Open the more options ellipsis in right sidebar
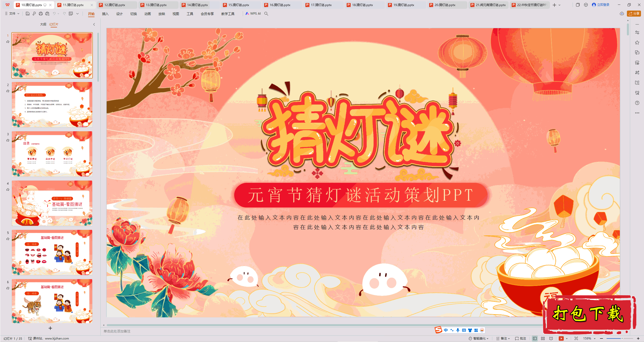644x342 pixels. (x=637, y=113)
